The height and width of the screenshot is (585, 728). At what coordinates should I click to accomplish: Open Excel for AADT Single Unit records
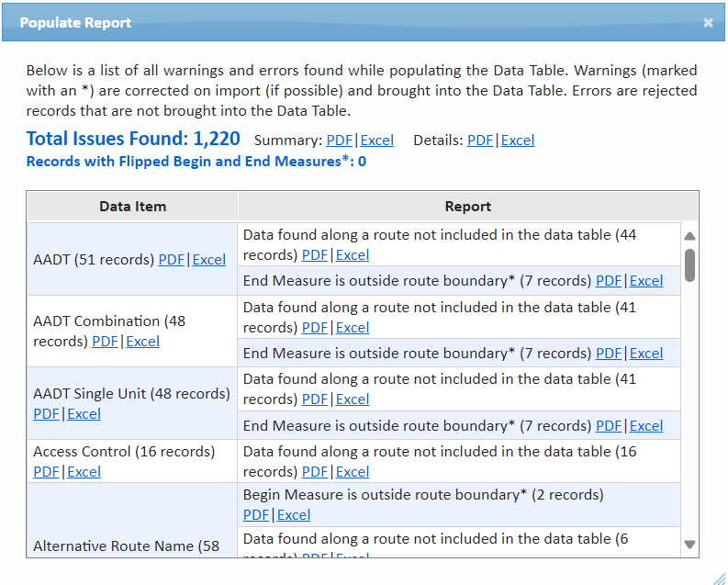(84, 414)
